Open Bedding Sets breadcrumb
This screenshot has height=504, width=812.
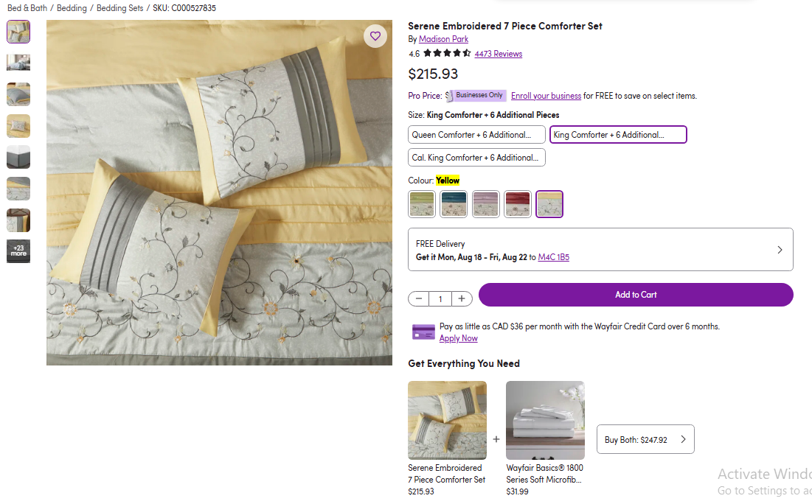[119, 8]
